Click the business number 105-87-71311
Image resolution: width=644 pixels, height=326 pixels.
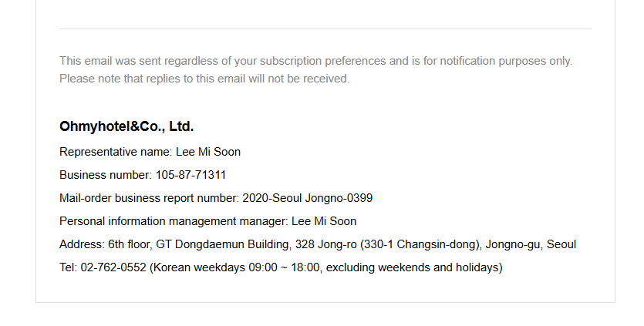pyautogui.click(x=191, y=175)
